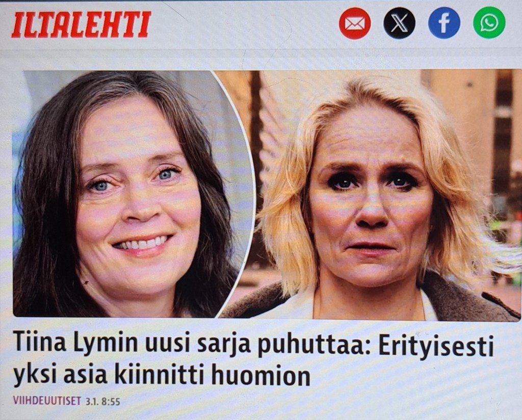Share the article on X
Screen dimensions: 522x420
tap(399, 23)
